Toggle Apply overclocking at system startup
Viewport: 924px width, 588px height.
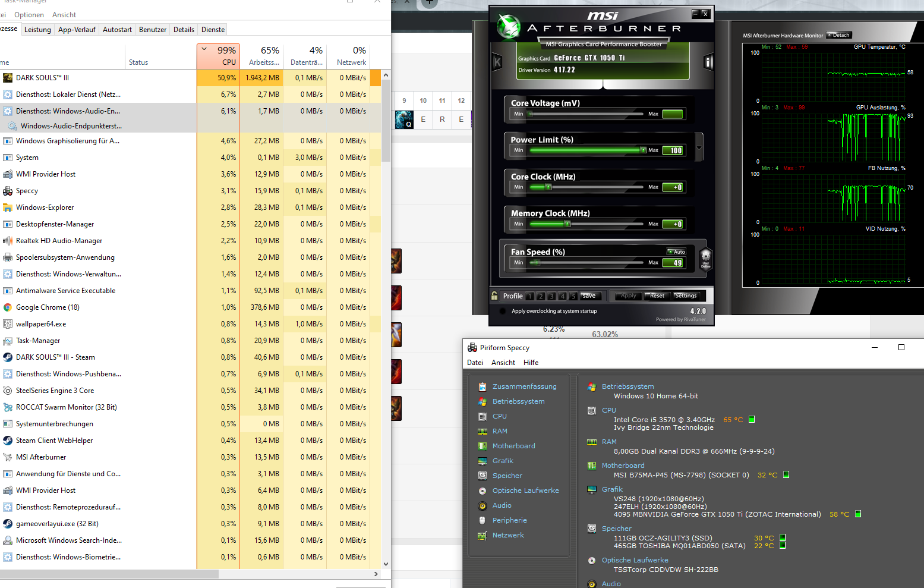(503, 311)
